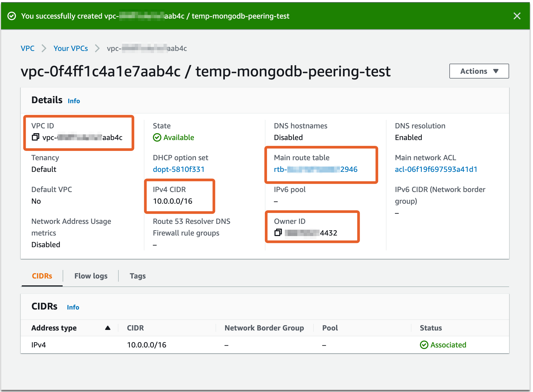Click the Associated status checkmark icon
This screenshot has width=533, height=392.
[425, 345]
